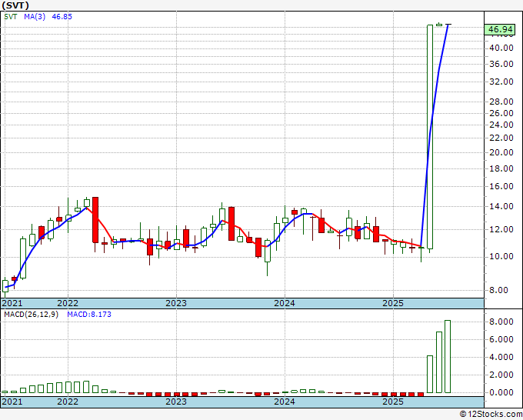Click the tallest MACD histogram bar near 8.000
This screenshot has height=420, width=523.
448,357
